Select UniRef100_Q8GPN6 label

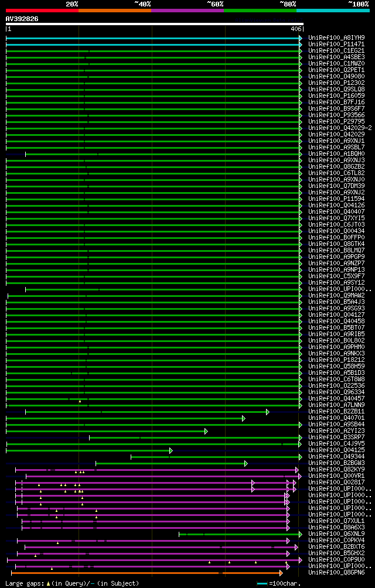point(336,573)
